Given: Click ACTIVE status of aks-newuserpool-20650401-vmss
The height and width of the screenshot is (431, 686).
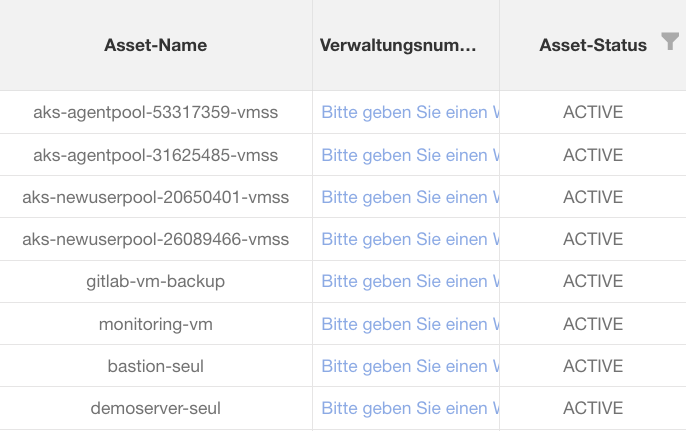Looking at the screenshot, I should [x=592, y=197].
